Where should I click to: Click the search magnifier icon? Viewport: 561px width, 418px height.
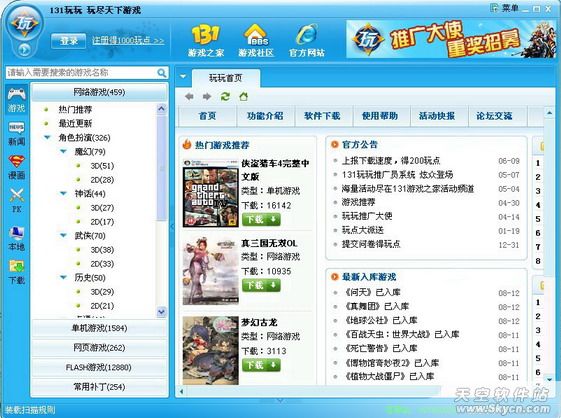[162, 73]
